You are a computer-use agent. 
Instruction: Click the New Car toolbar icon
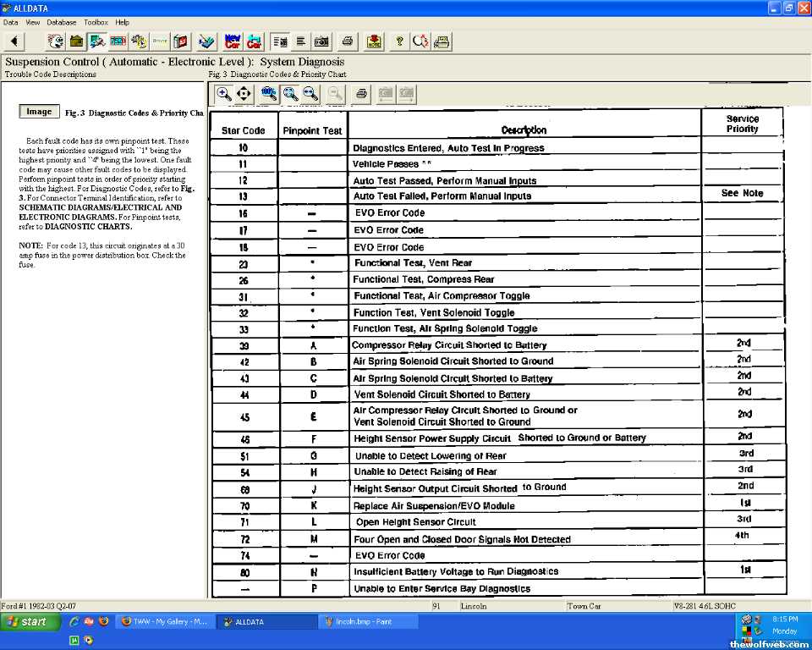(233, 41)
